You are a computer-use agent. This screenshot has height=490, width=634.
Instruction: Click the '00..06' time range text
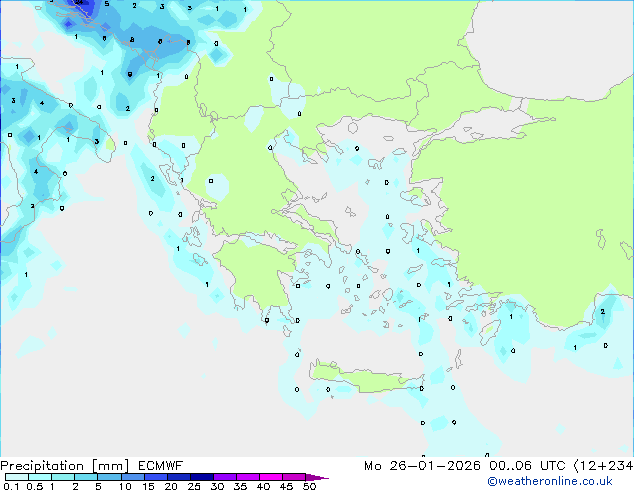click(x=511, y=466)
